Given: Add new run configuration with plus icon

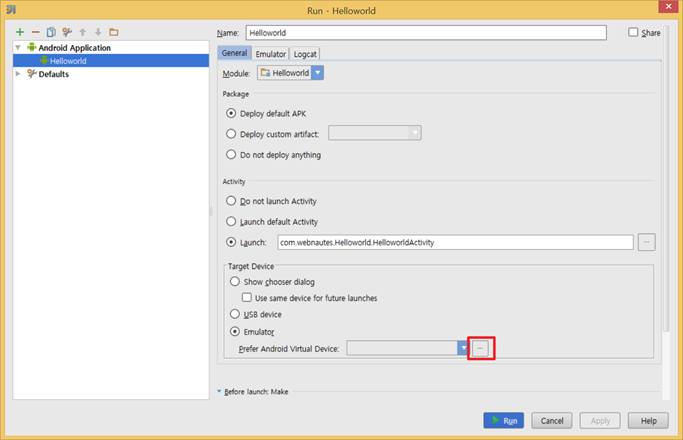Looking at the screenshot, I should 20,32.
